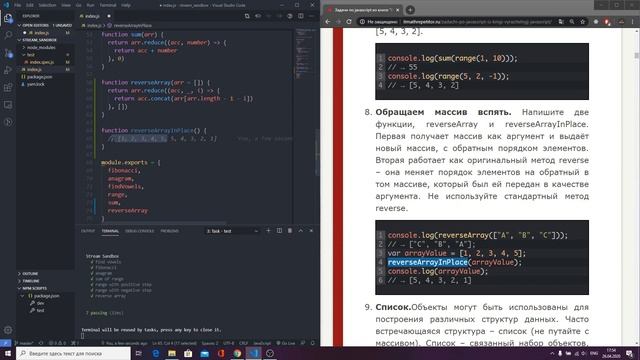640x360 pixels.
Task: Open Windows Start menu
Action: [8, 353]
